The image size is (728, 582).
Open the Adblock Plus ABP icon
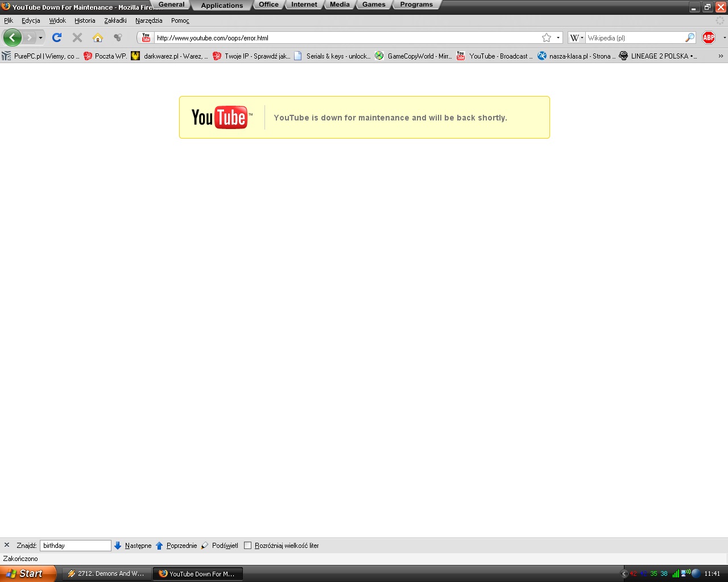709,38
